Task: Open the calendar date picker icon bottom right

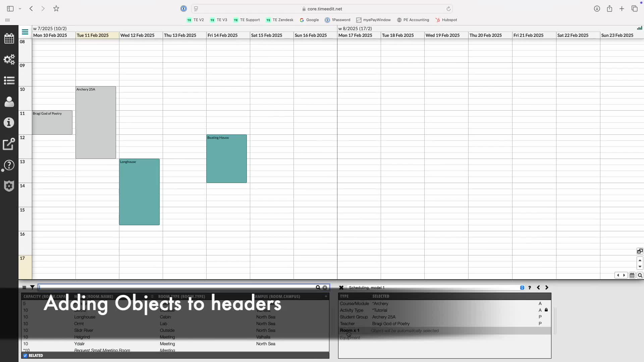Action: point(632,276)
